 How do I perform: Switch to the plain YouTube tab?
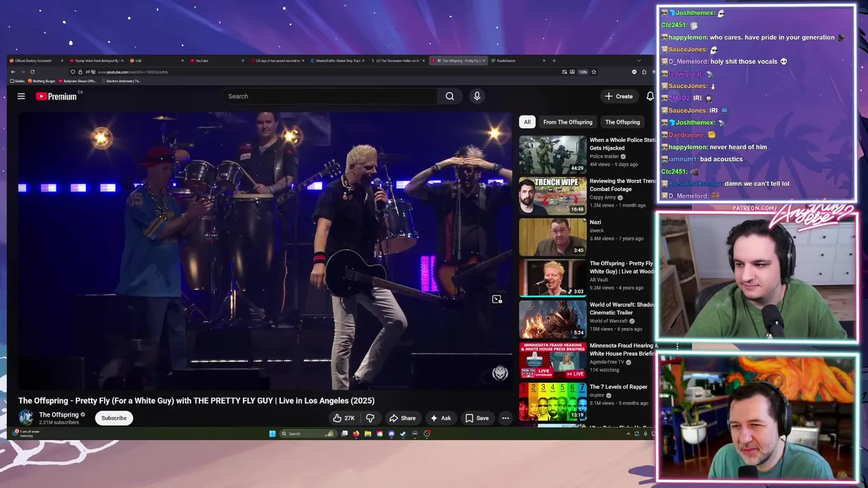pyautogui.click(x=217, y=60)
